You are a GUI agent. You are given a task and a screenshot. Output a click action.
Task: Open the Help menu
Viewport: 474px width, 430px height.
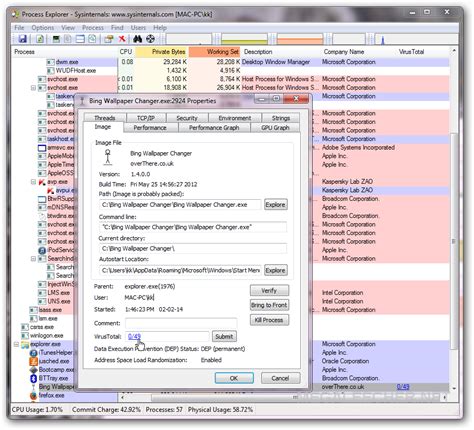point(160,28)
